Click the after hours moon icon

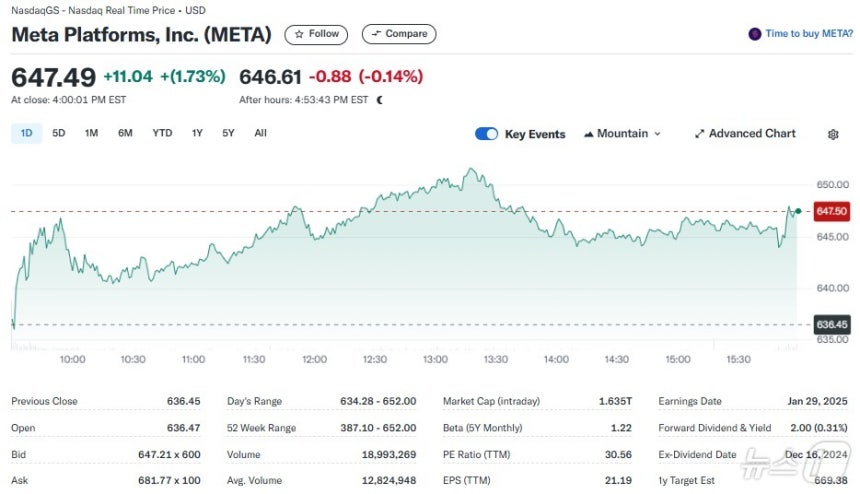[380, 100]
